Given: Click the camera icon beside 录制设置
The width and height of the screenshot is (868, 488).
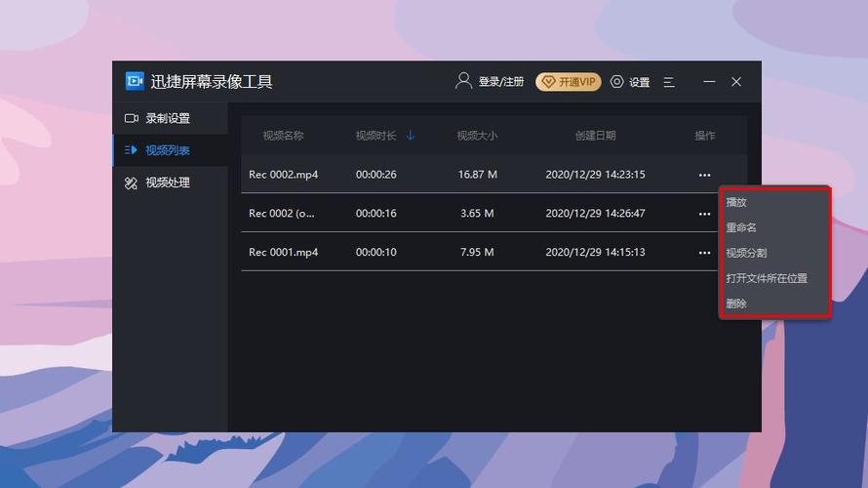Looking at the screenshot, I should pyautogui.click(x=132, y=118).
